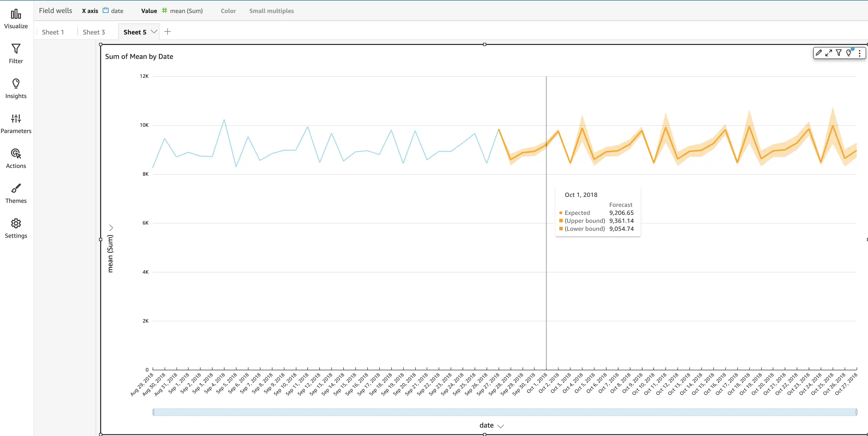Open the Insights panel

click(x=16, y=89)
